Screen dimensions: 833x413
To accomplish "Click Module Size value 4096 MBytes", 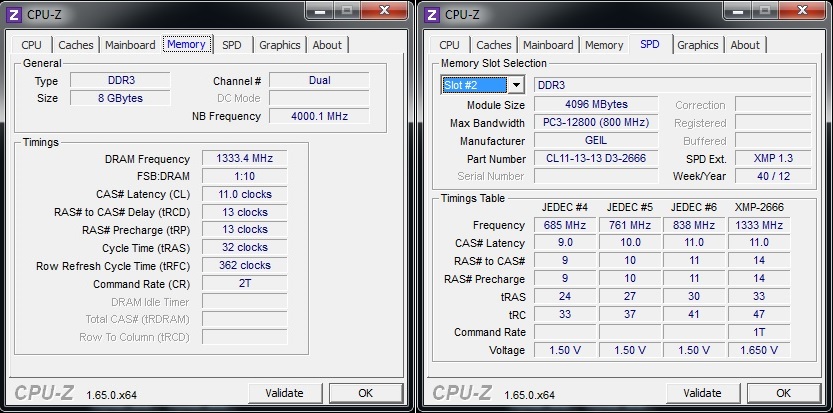I will (596, 104).
